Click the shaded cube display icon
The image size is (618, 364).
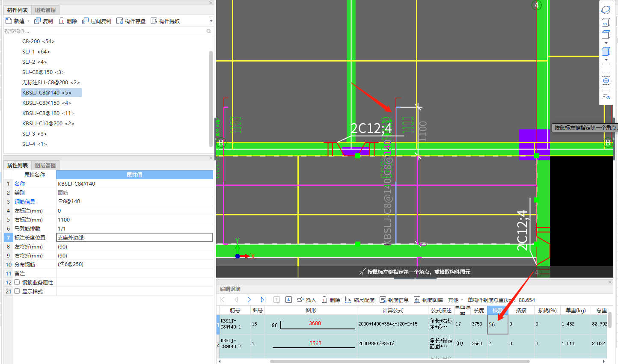(606, 51)
